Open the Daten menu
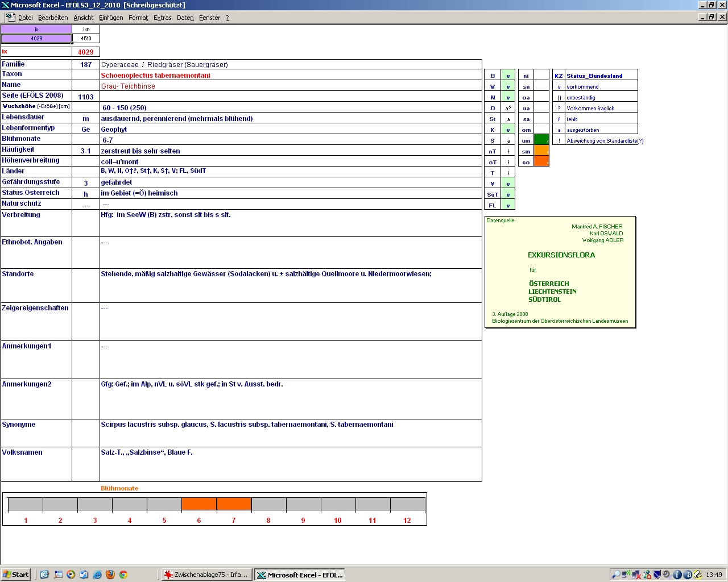Image resolution: width=728 pixels, height=582 pixels. [185, 18]
